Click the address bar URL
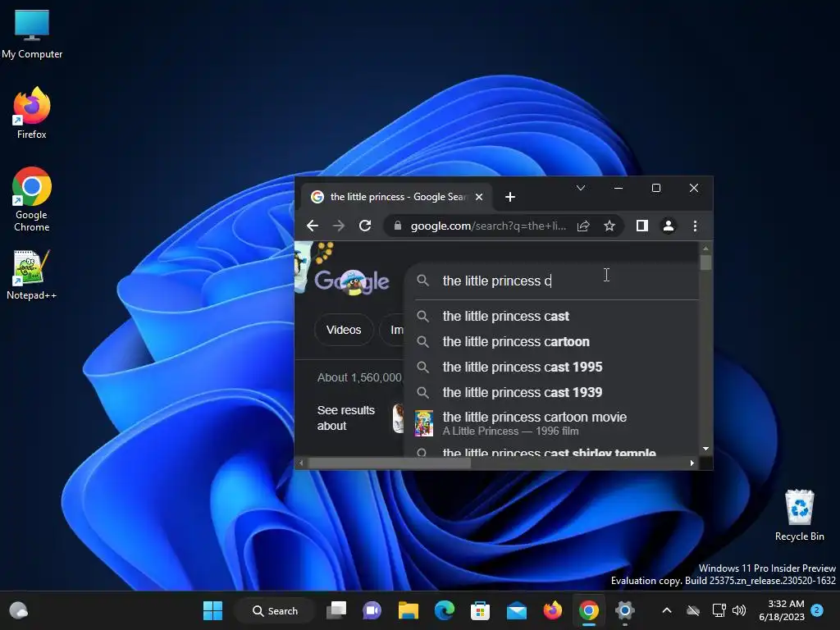This screenshot has width=840, height=630. click(x=488, y=226)
